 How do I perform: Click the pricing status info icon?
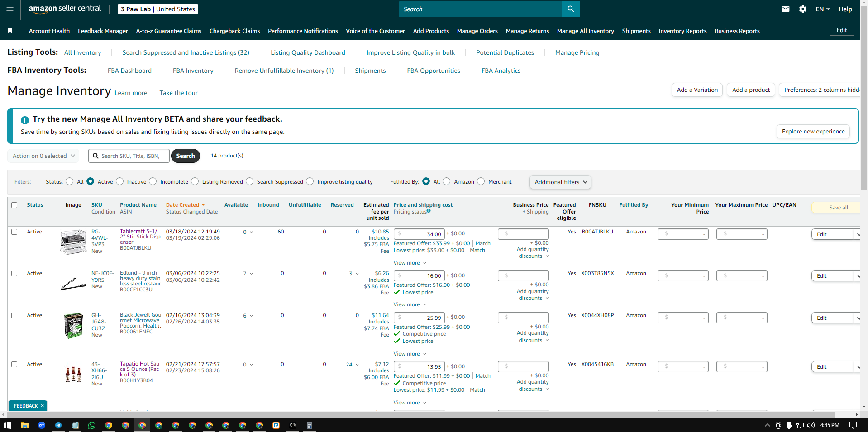[x=429, y=210]
